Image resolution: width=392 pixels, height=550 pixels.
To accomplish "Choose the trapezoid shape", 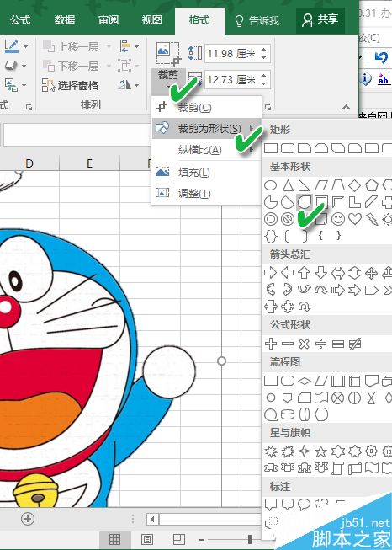I will (x=337, y=185).
